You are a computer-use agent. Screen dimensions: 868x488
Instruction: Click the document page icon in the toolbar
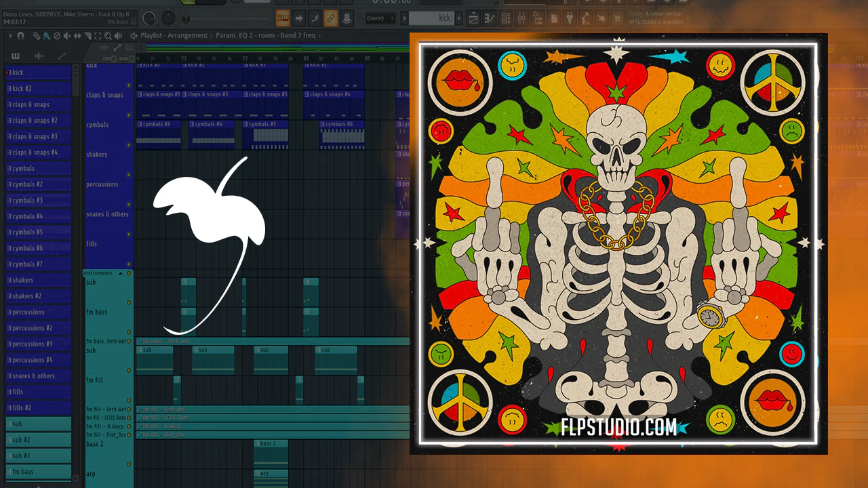tap(555, 18)
